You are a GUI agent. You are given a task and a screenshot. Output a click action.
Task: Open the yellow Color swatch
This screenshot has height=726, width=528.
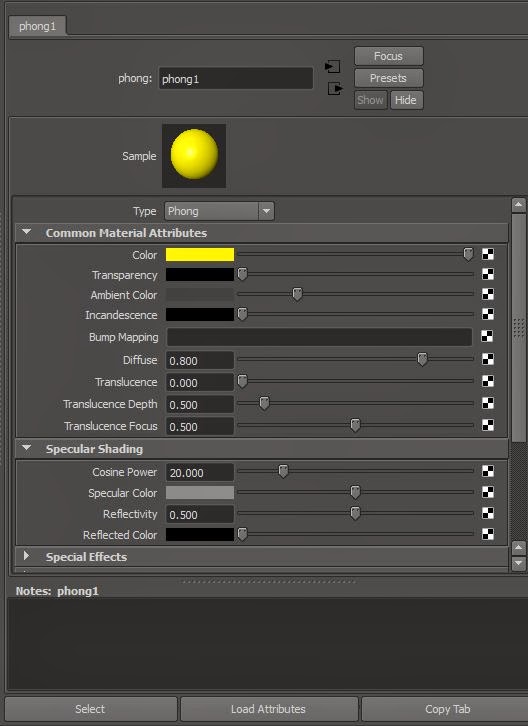point(200,255)
